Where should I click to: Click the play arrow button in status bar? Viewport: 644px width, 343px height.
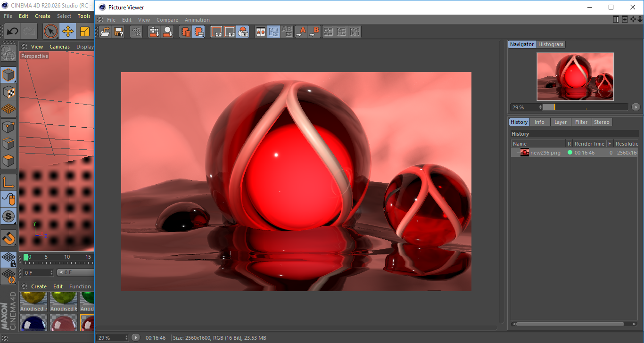[136, 337]
